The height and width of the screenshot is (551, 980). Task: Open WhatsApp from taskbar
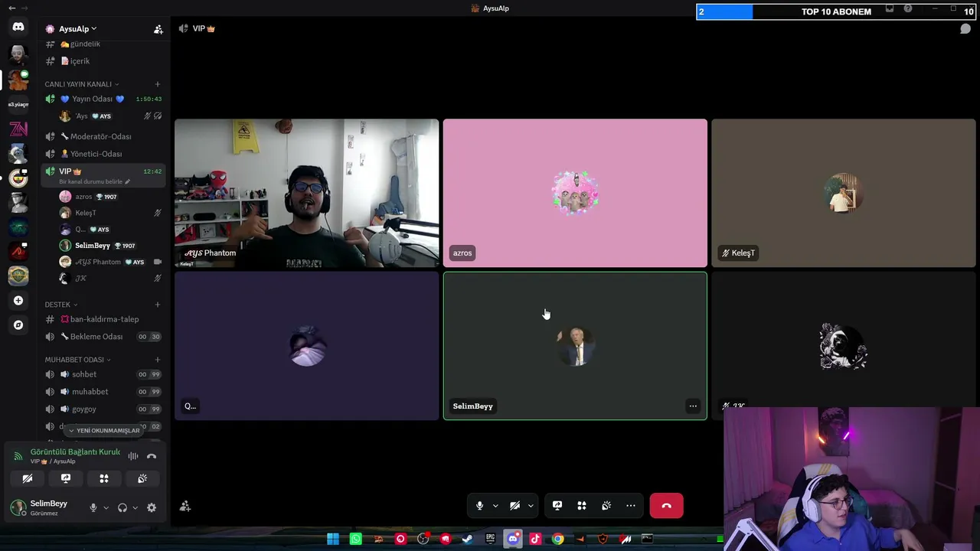(x=355, y=539)
